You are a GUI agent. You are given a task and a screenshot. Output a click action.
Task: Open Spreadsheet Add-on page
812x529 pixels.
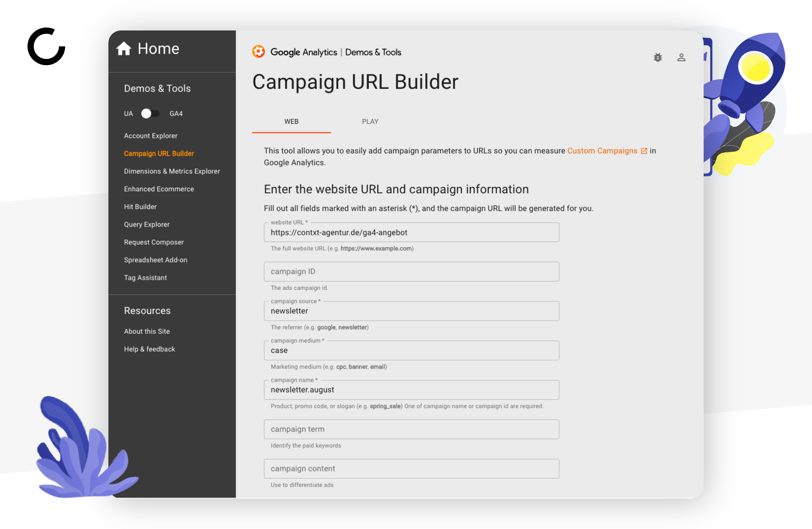(156, 260)
